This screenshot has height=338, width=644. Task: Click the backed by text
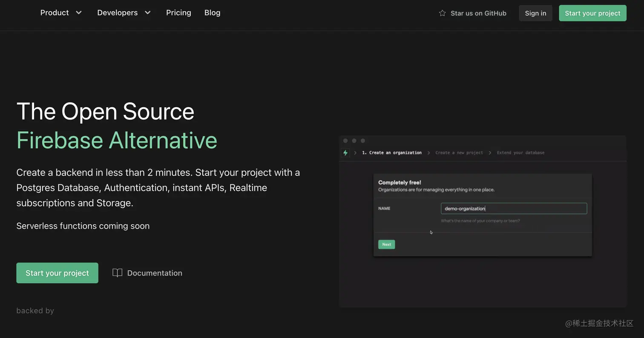[x=35, y=311]
